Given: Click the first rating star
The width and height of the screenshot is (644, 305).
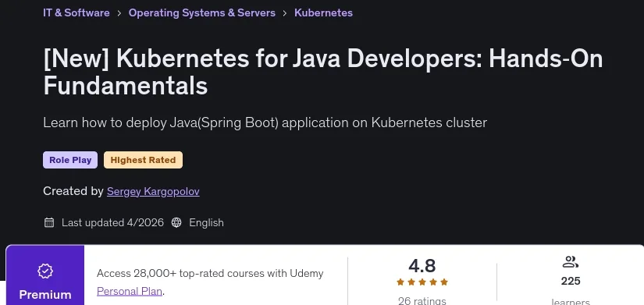Looking at the screenshot, I should [x=400, y=282].
